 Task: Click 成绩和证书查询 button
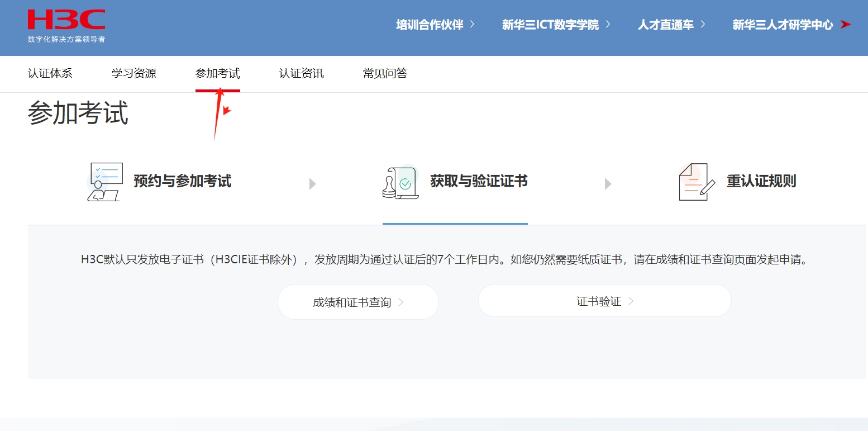click(x=358, y=302)
